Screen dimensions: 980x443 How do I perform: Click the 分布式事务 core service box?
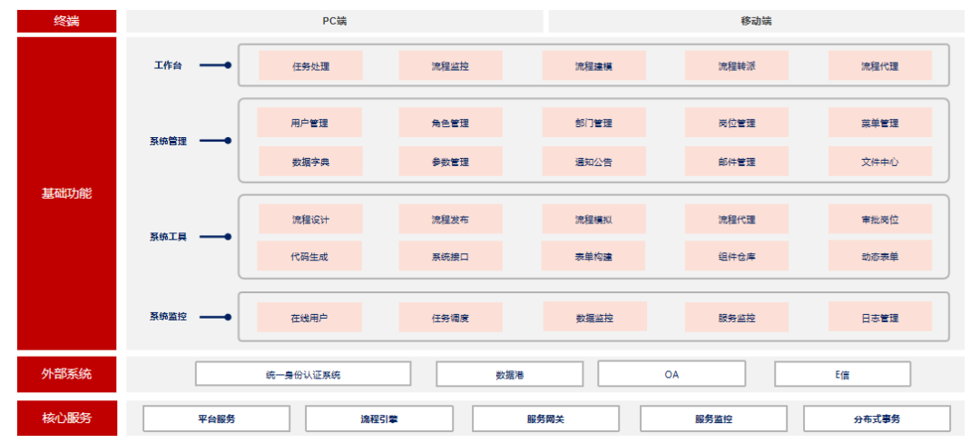[877, 418]
